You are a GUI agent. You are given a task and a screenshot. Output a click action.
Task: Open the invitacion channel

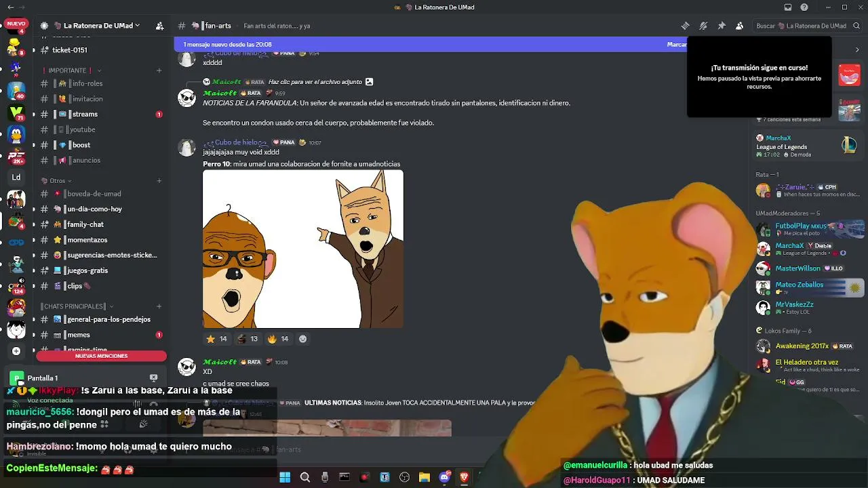pos(102,99)
